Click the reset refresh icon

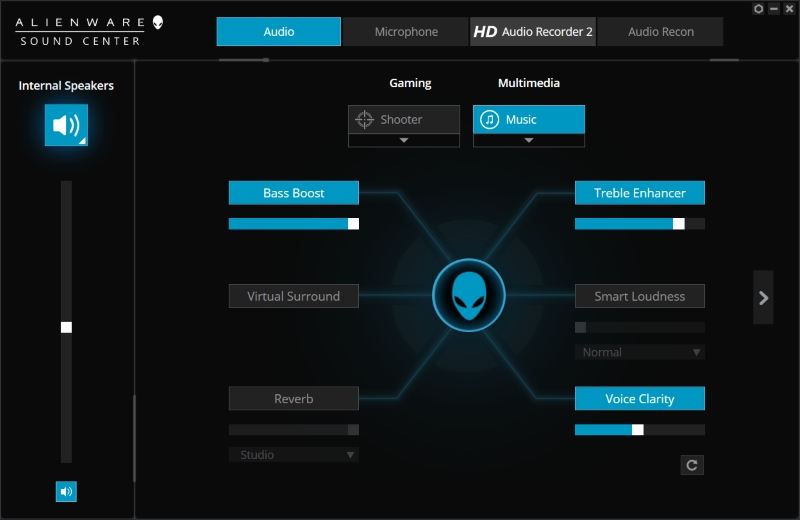click(692, 465)
